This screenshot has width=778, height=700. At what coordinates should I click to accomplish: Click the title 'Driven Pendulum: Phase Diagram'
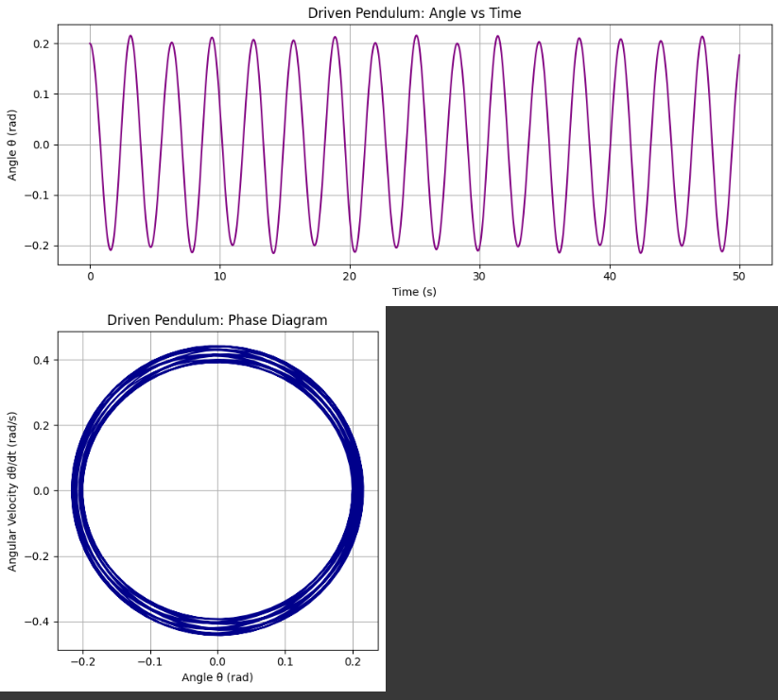pos(216,320)
